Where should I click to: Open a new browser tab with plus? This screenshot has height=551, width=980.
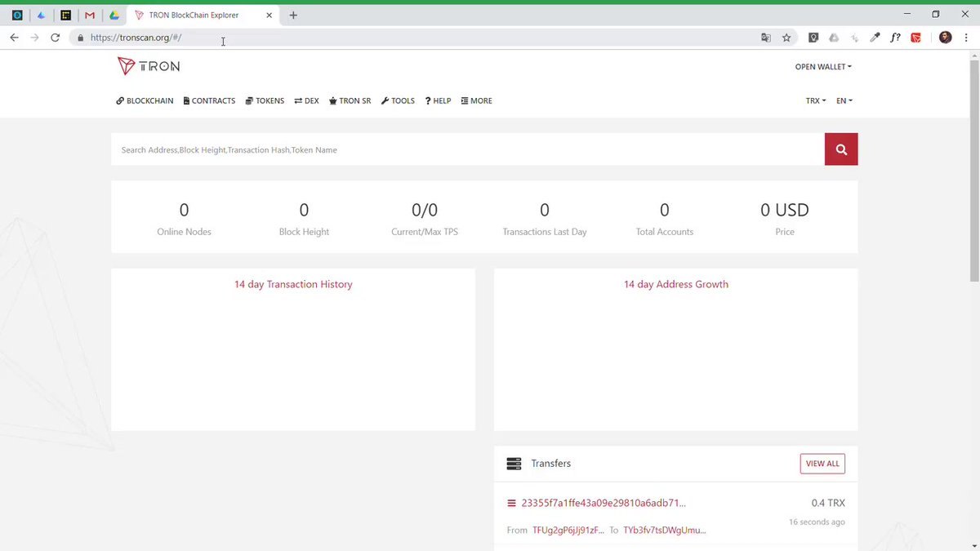point(293,15)
